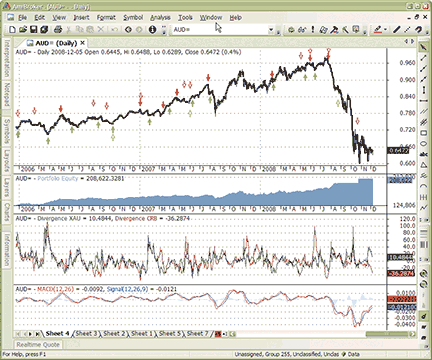Click in the AUD= symbol input field
Viewport: 432px width, 360px height.
[x=220, y=30]
